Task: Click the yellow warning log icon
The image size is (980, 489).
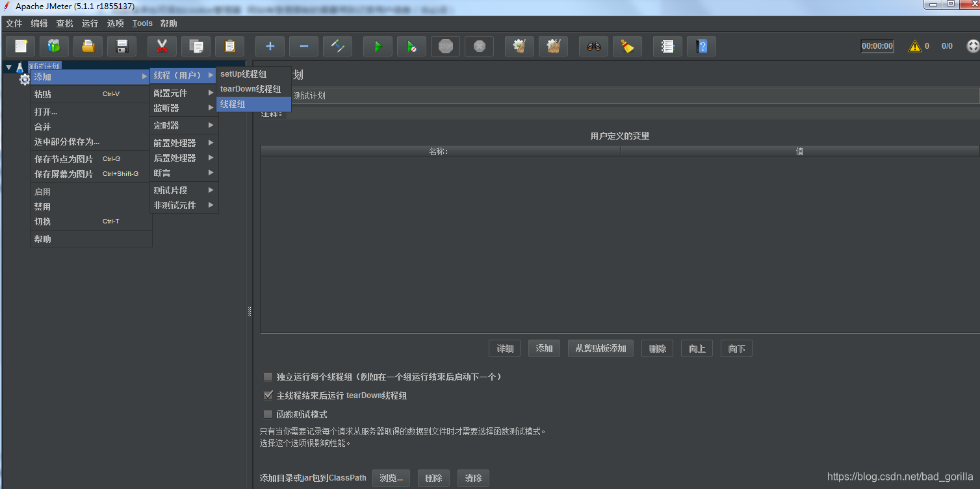Action: coord(915,46)
